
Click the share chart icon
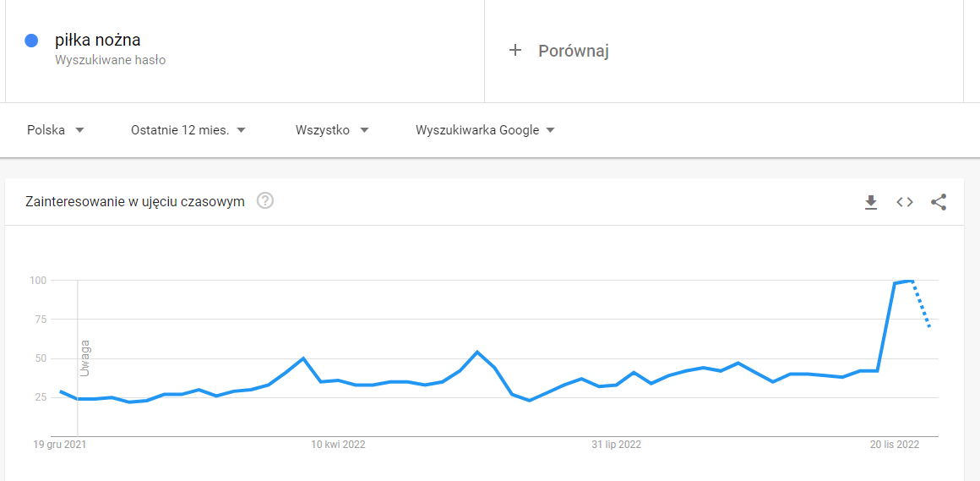click(939, 202)
